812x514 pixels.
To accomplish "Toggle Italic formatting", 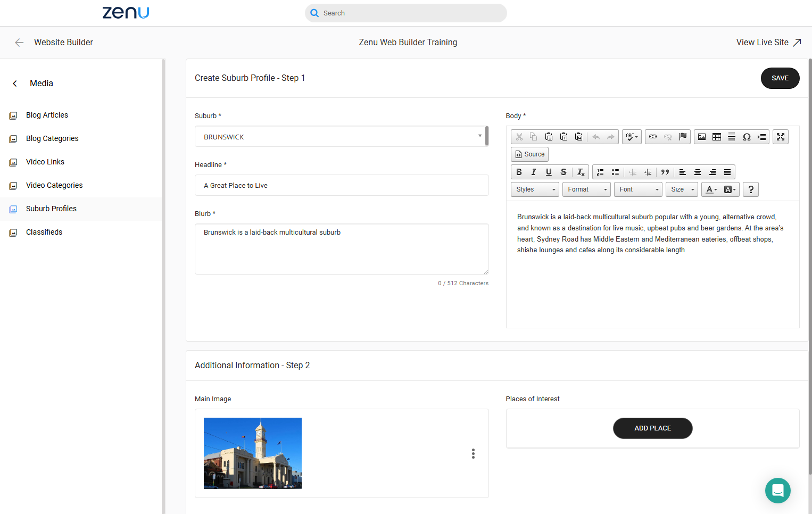I will pos(534,172).
